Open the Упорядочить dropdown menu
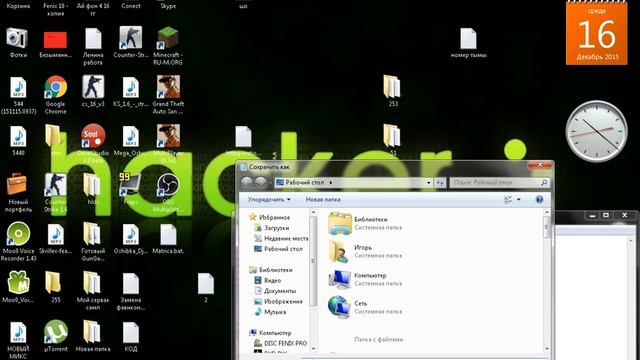This screenshot has height=360, width=640. (x=269, y=199)
